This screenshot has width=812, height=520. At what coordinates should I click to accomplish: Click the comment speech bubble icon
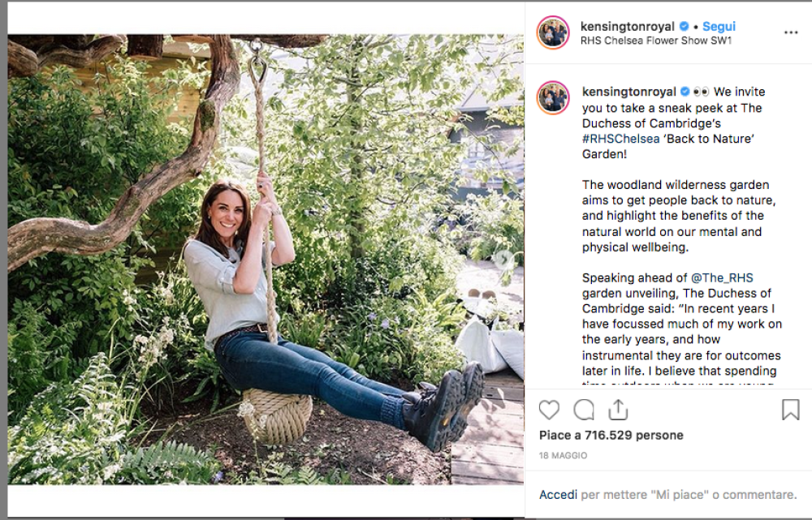tap(584, 410)
